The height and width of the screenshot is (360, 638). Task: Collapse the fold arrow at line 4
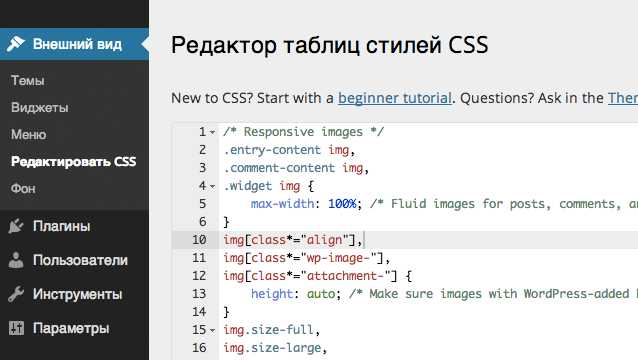212,186
